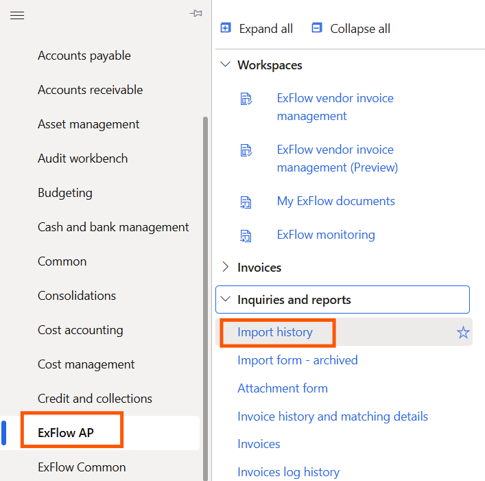The width and height of the screenshot is (485, 481).
Task: Open Invoice history and matching details
Action: tap(332, 416)
